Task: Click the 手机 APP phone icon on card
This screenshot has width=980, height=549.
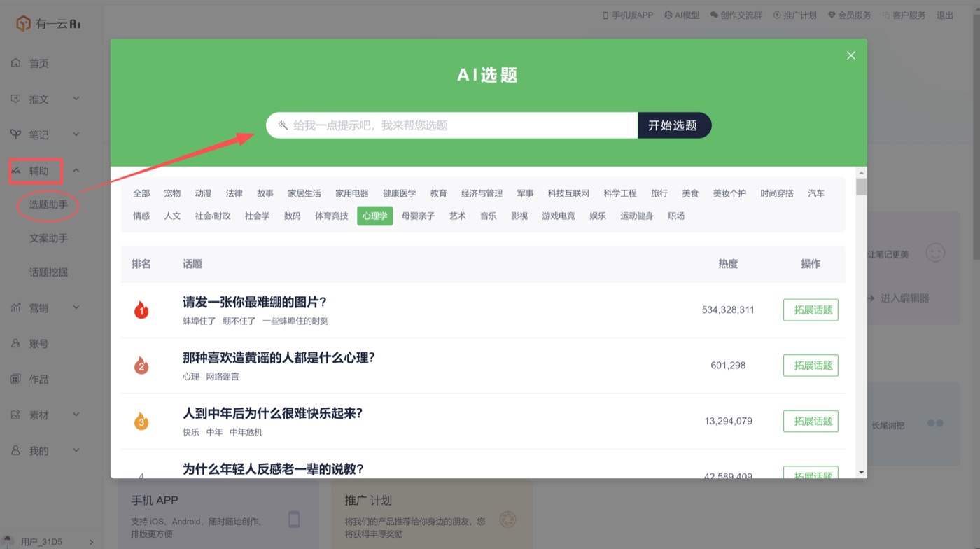Action: (x=294, y=519)
